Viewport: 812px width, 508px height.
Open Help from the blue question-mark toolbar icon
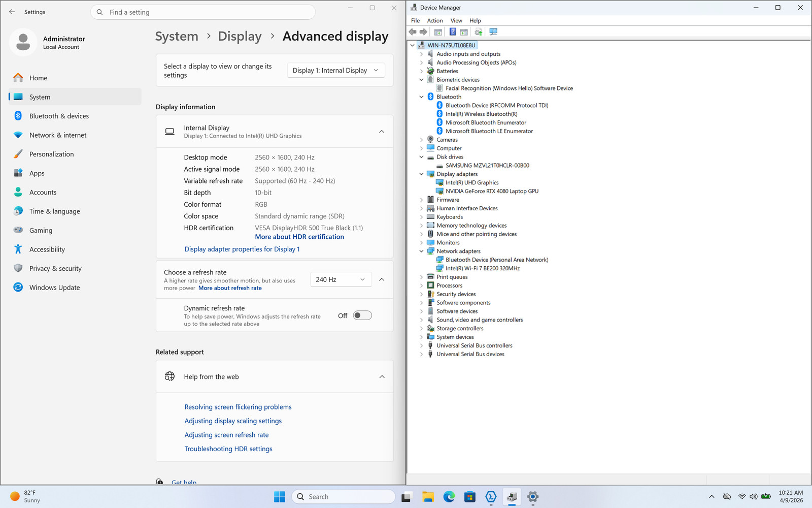tap(453, 32)
